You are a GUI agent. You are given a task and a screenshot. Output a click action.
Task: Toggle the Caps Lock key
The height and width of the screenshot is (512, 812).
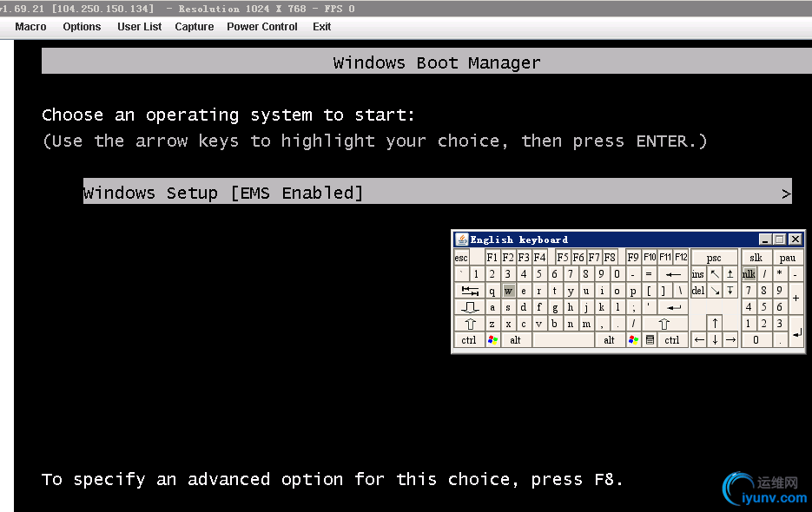[x=470, y=307]
